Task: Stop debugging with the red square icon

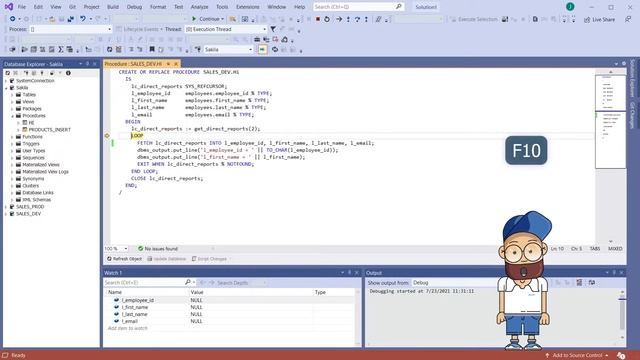Action: pos(318,19)
